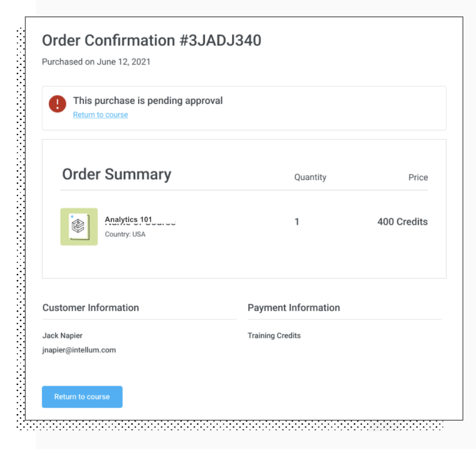The height and width of the screenshot is (449, 476).
Task: Click the Price column header
Action: (418, 178)
